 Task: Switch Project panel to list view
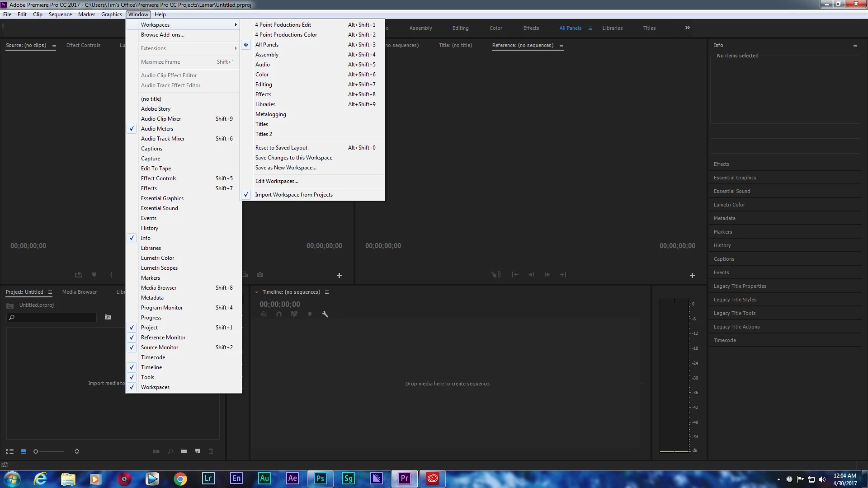pos(9,451)
